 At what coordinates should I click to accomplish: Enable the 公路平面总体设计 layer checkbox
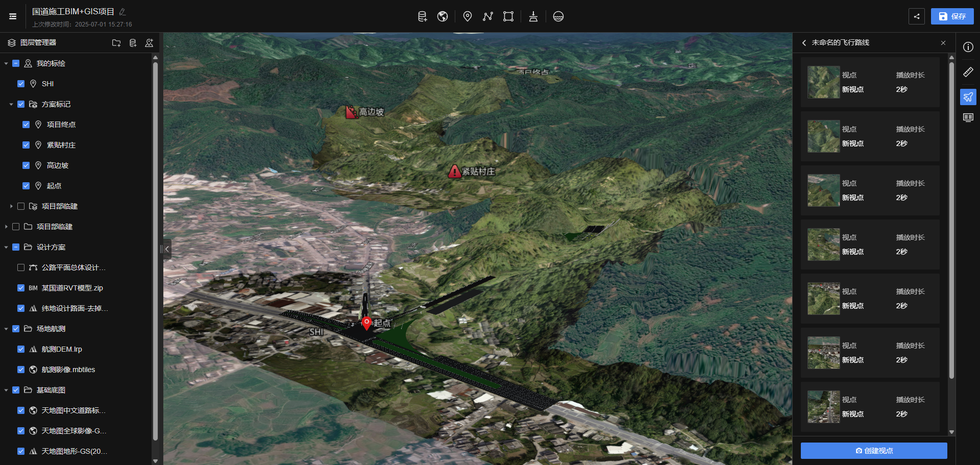(x=21, y=267)
